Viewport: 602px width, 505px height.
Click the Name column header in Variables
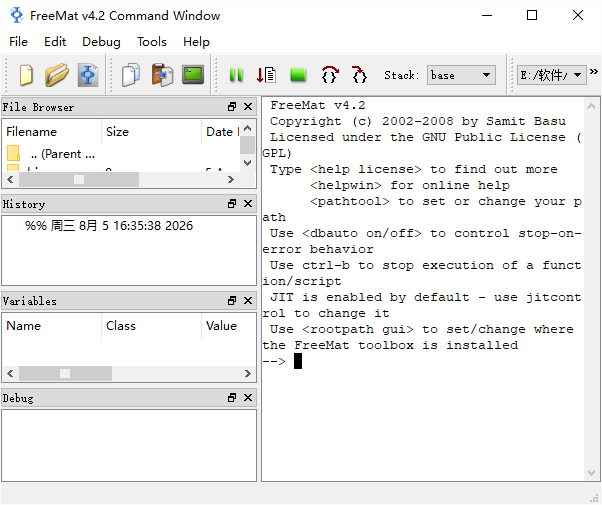pos(52,326)
